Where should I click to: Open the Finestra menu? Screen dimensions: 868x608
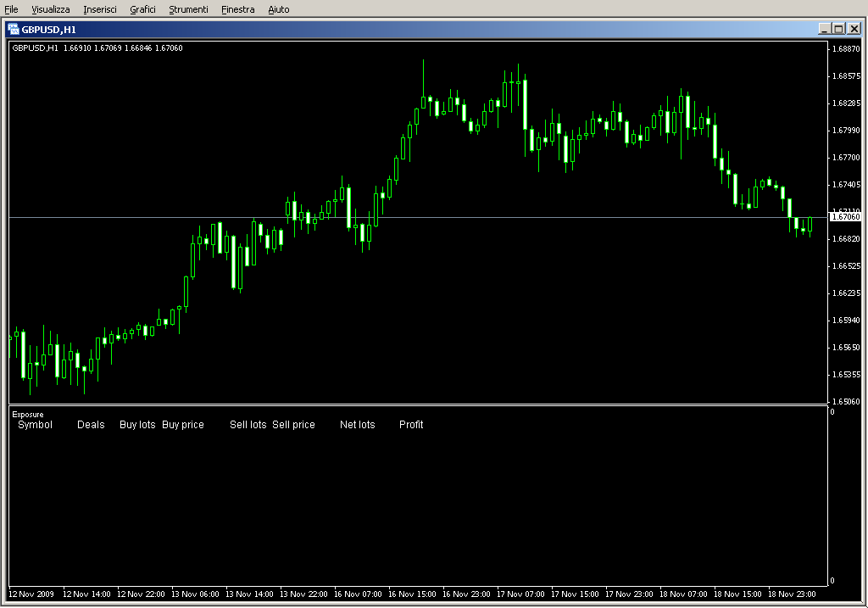click(x=237, y=9)
